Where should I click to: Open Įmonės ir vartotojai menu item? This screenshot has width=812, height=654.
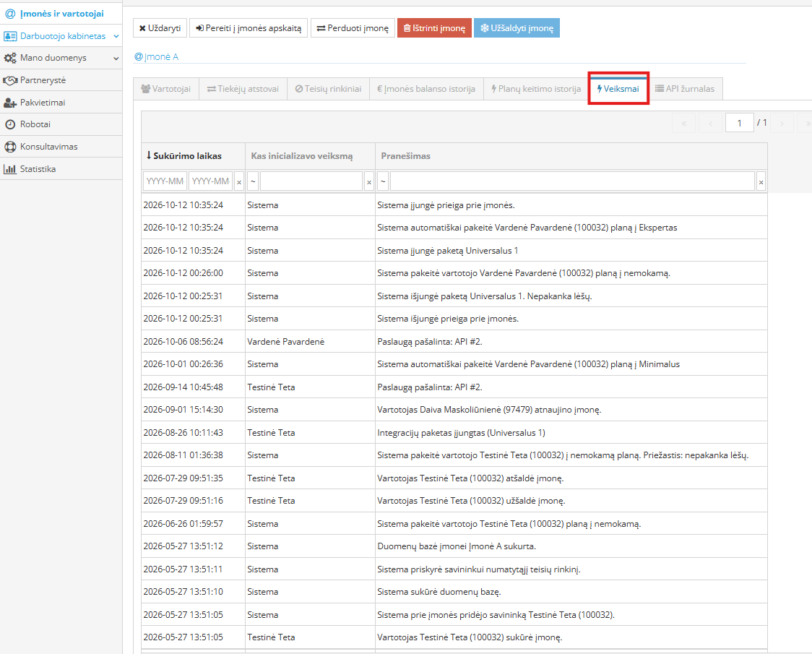tap(61, 14)
